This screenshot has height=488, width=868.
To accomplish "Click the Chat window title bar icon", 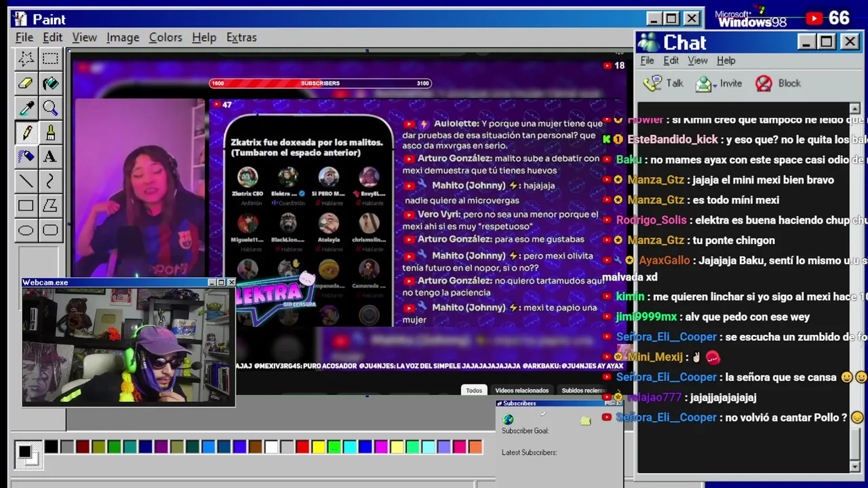I will [x=648, y=43].
